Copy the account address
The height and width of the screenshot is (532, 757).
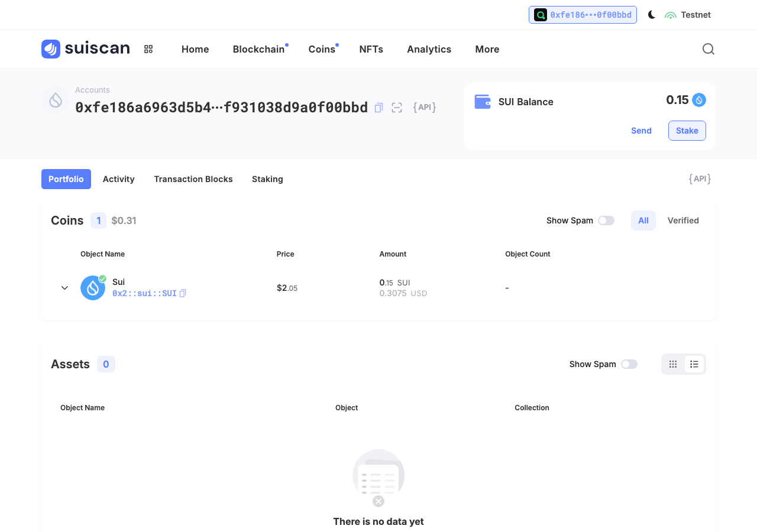[x=378, y=108]
